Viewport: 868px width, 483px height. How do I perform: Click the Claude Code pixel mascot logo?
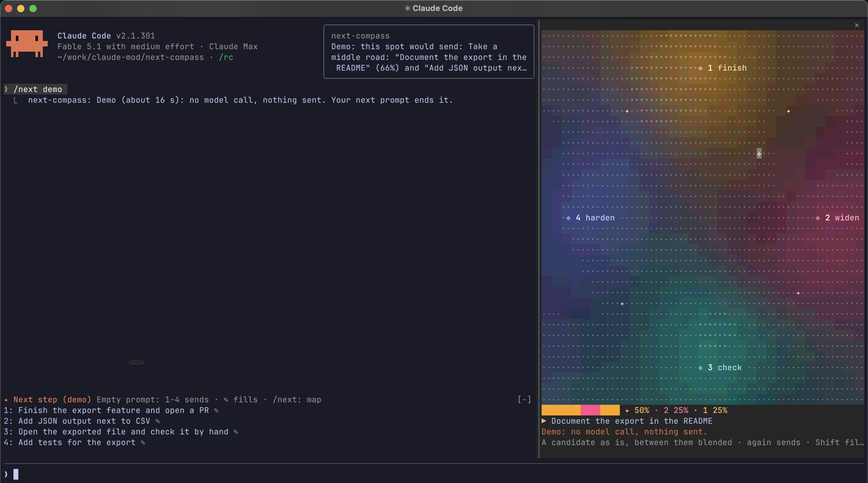pos(27,43)
